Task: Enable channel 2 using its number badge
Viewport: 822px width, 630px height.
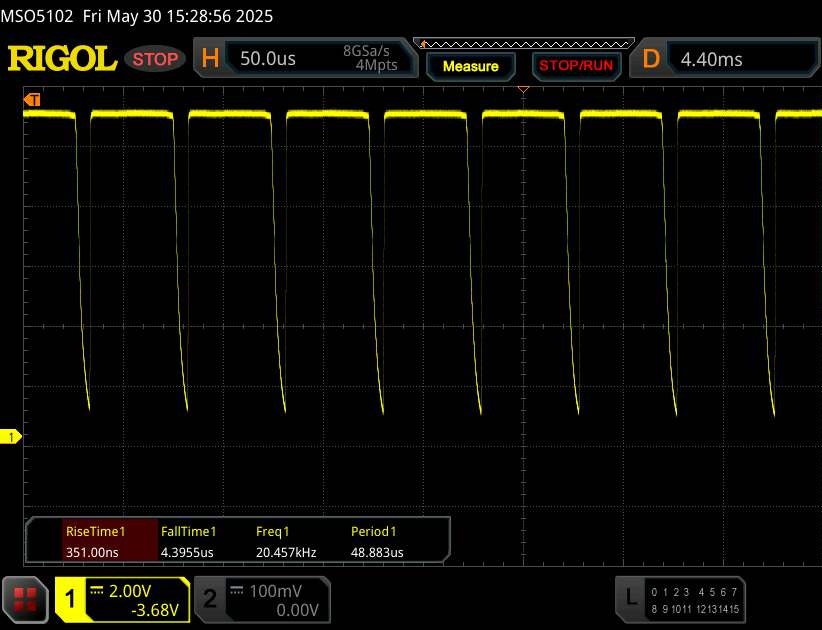Action: (x=210, y=599)
